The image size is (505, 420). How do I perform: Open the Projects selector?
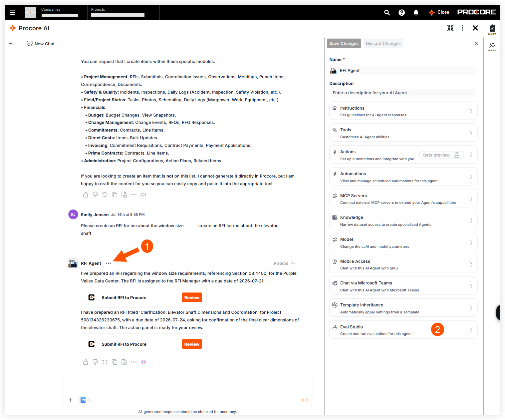click(x=123, y=13)
